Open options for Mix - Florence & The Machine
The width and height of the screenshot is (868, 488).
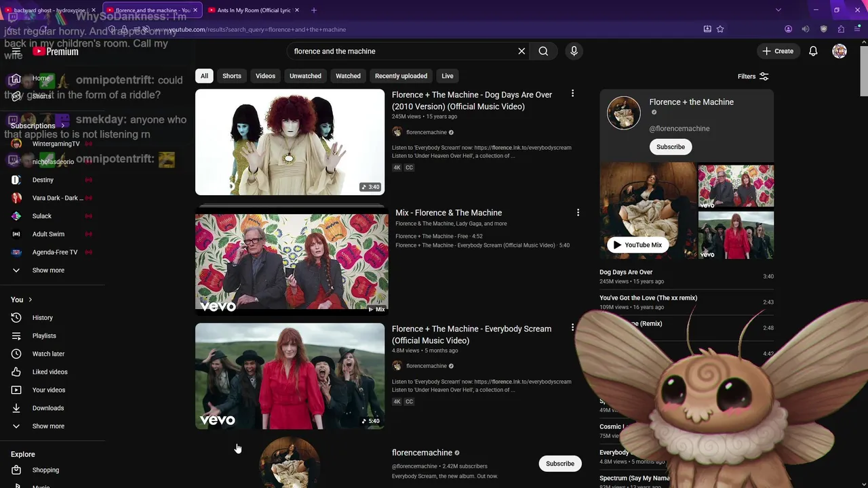pos(578,212)
